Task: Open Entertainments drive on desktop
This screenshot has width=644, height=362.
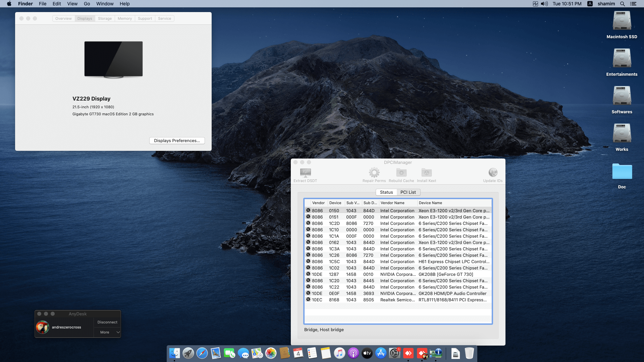Action: (622, 58)
